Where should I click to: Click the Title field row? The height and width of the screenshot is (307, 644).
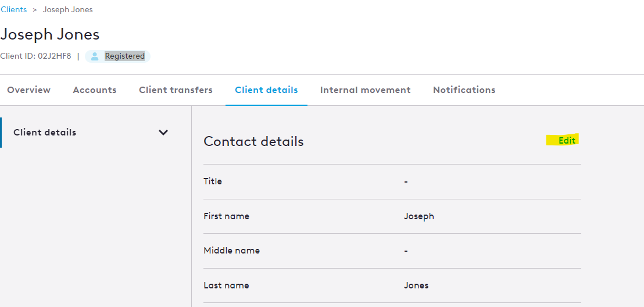click(392, 181)
